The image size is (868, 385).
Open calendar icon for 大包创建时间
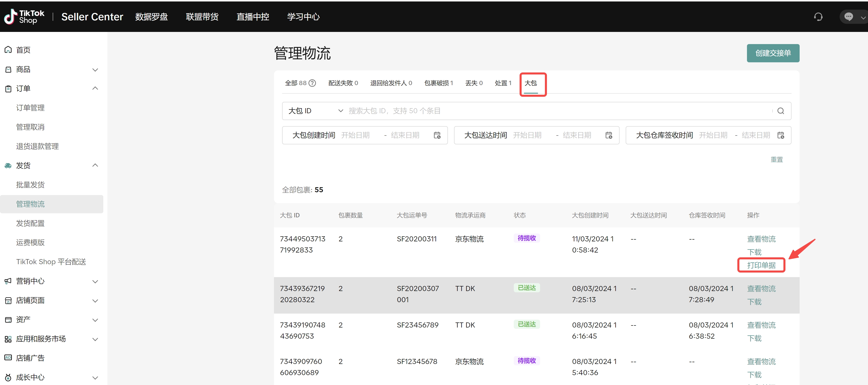[437, 135]
